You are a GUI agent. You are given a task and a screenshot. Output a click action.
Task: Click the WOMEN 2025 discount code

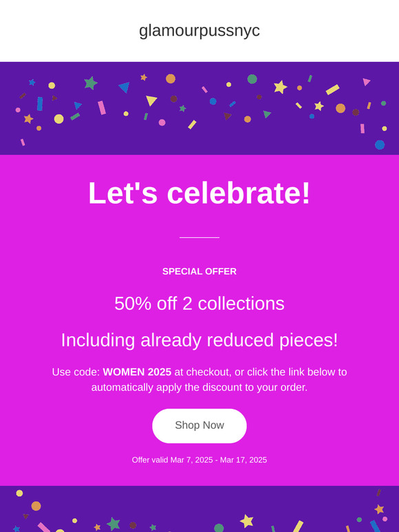point(137,372)
